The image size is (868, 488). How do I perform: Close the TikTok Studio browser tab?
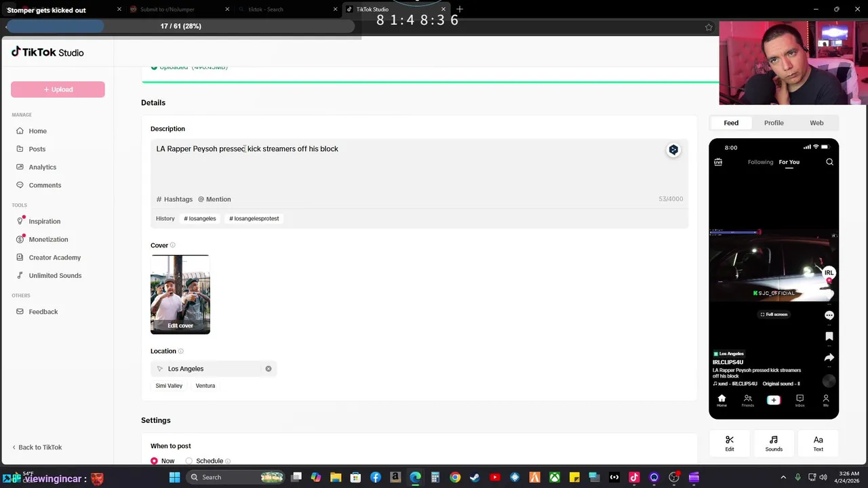tap(443, 9)
